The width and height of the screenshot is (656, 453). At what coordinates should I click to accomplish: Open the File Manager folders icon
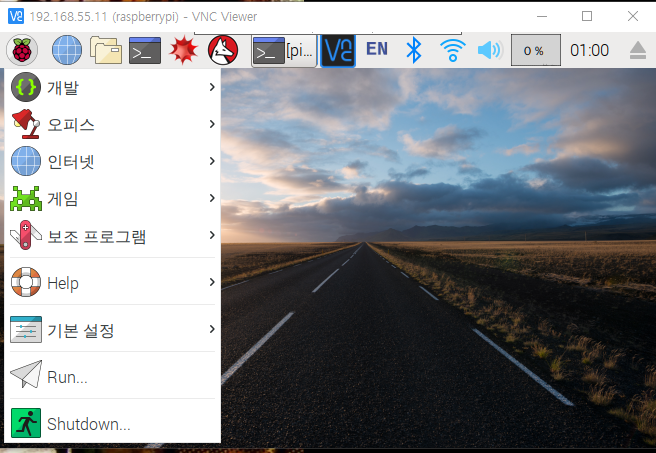coord(106,50)
